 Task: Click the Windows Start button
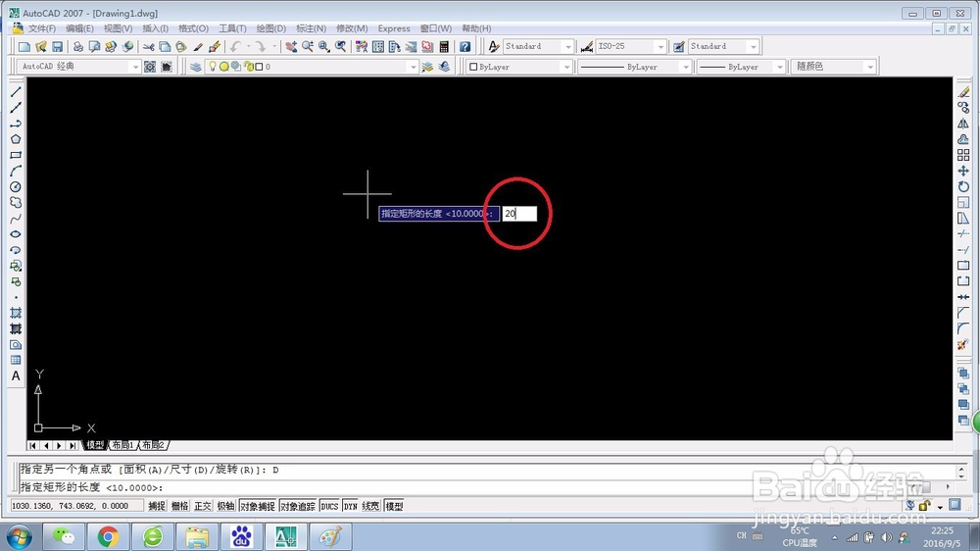coord(19,537)
